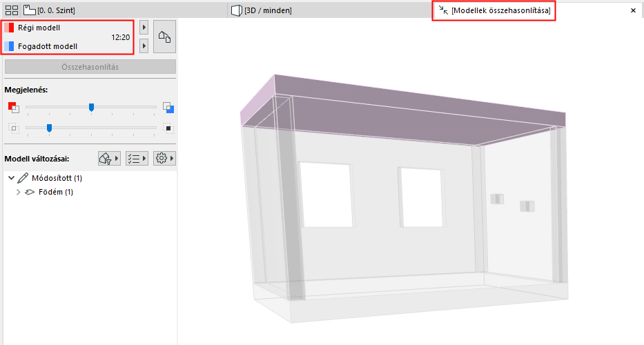The width and height of the screenshot is (644, 345).
Task: Click the red old-model display icon
Action: (x=14, y=107)
